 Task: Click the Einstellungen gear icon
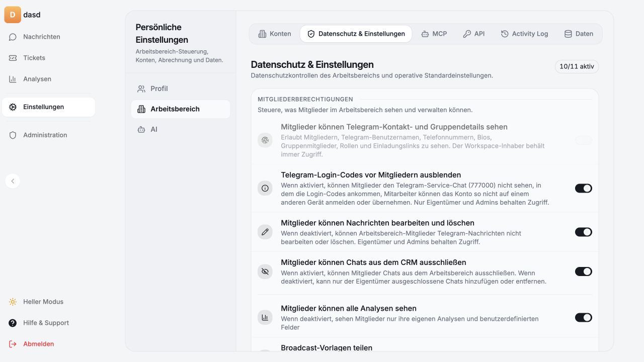[x=13, y=107]
